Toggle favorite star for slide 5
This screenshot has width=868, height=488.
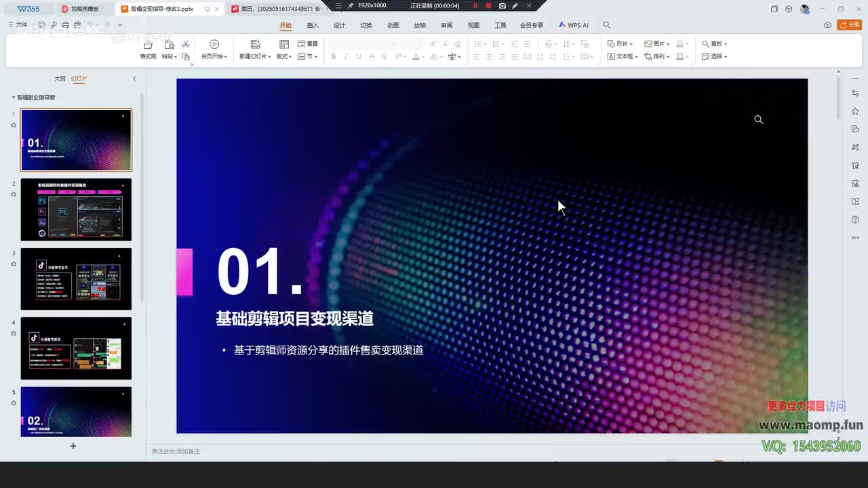[x=14, y=403]
